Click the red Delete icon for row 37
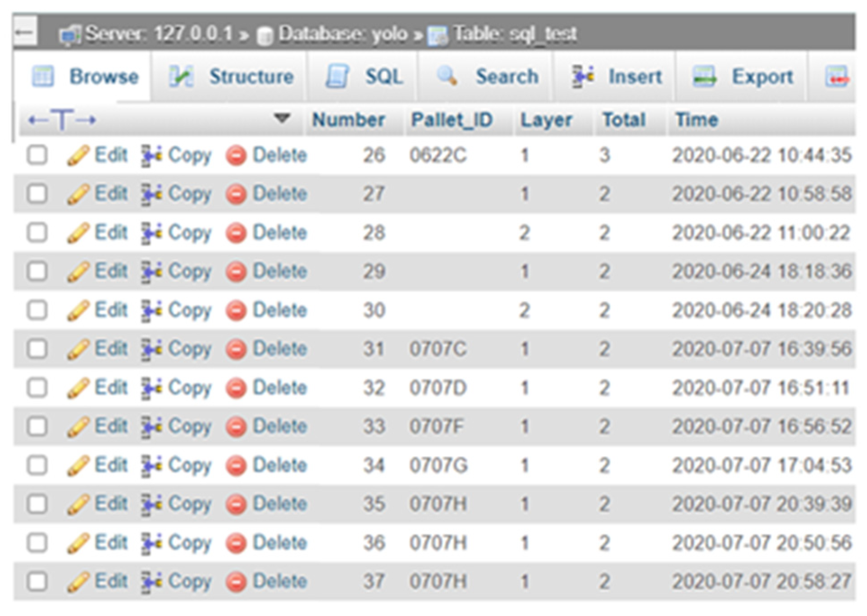Screen dimensions: 867x616 pyautogui.click(x=236, y=582)
